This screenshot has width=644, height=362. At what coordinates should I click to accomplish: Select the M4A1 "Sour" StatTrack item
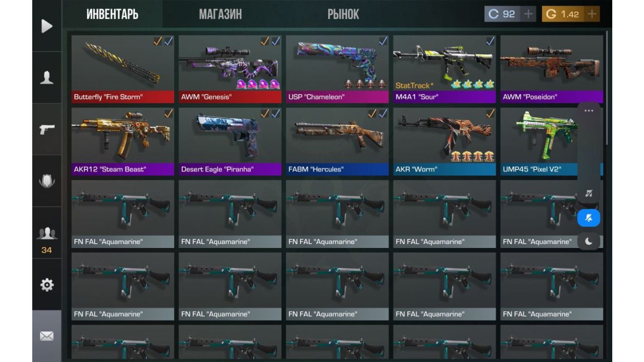[444, 69]
